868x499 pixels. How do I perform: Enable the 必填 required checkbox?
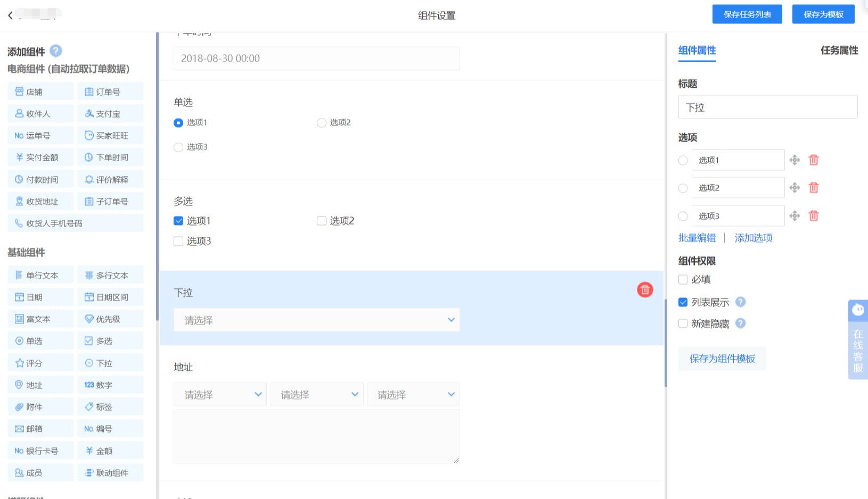pos(683,280)
